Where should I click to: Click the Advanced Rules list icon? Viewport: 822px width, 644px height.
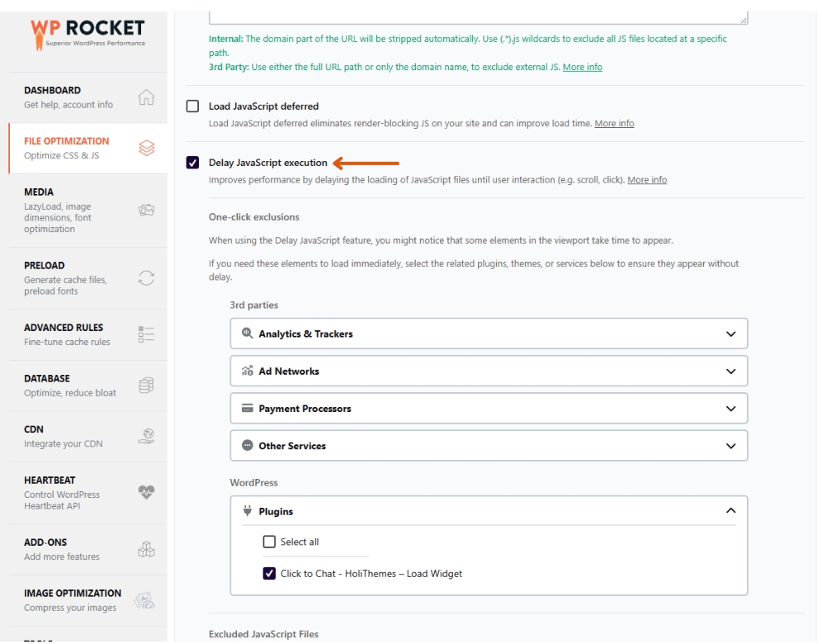tap(146, 334)
